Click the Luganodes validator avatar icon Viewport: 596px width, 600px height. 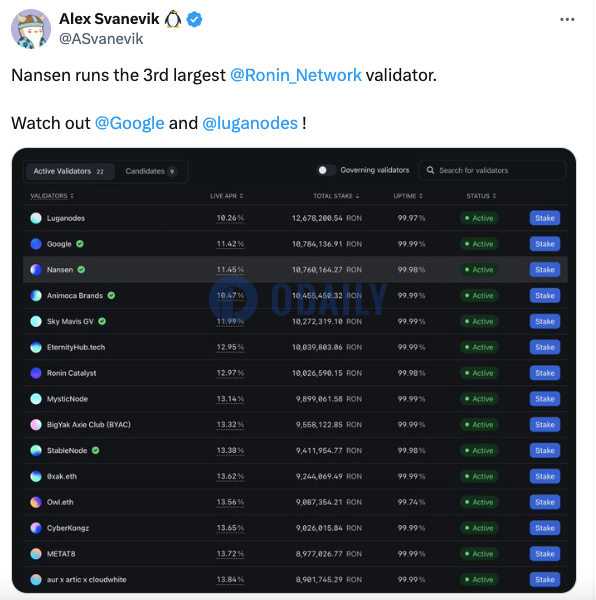pyautogui.click(x=36, y=218)
